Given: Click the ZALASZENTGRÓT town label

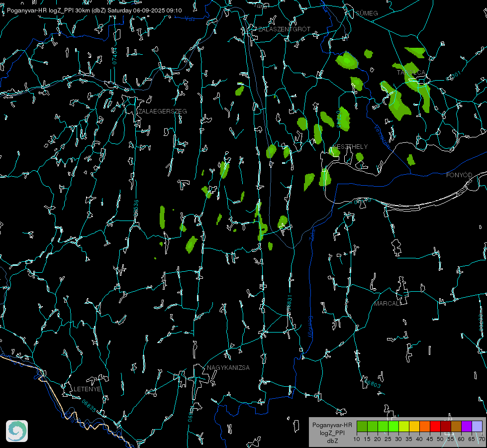Looking at the screenshot, I should [284, 29].
